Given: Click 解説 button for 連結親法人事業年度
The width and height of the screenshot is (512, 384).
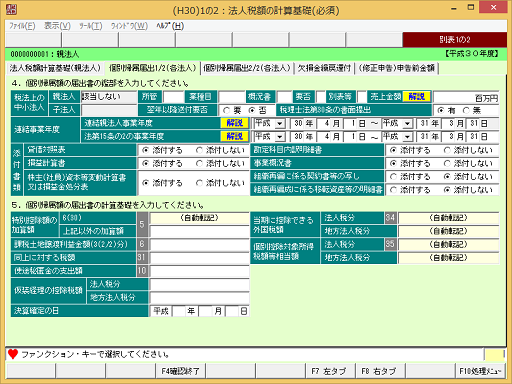Looking at the screenshot, I should click(235, 123).
